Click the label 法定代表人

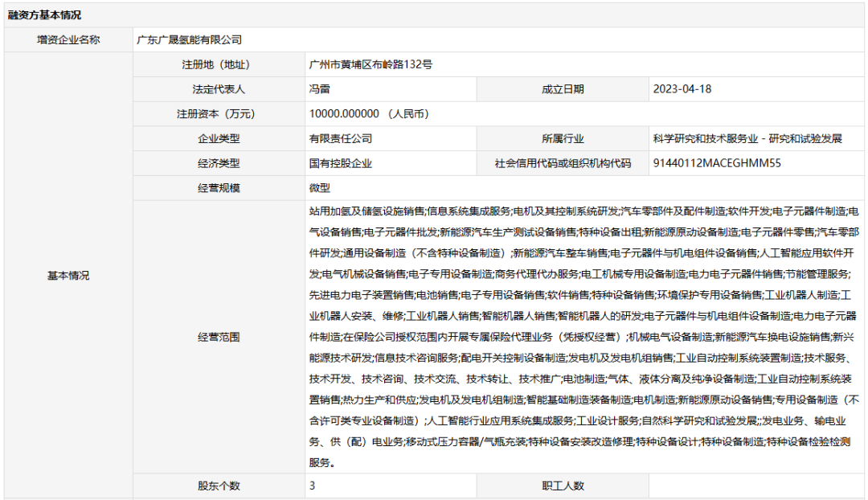click(219, 89)
